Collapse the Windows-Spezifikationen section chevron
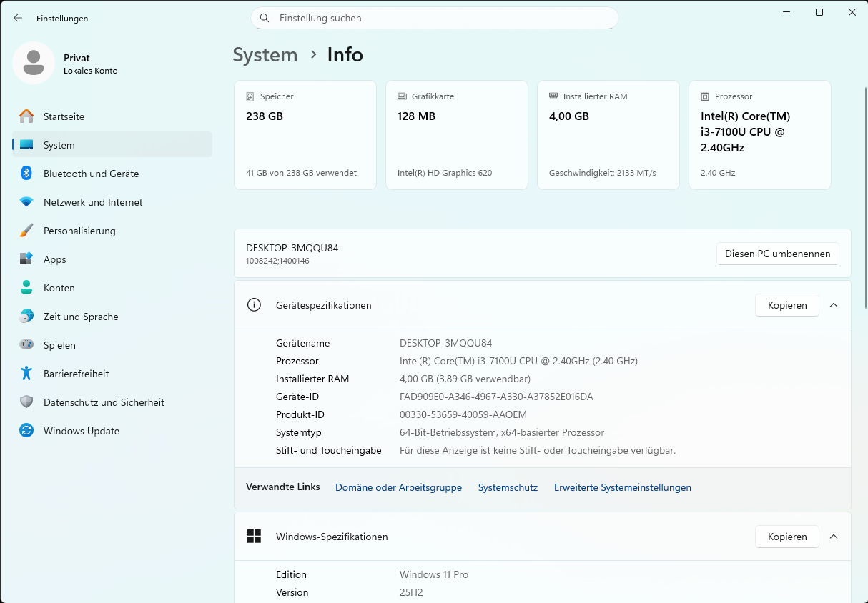The height and width of the screenshot is (603, 868). click(834, 537)
